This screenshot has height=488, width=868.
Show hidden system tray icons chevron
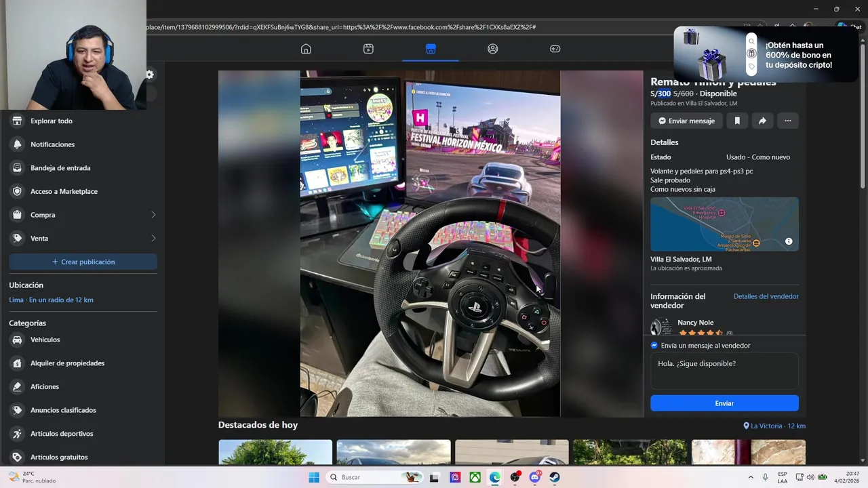click(751, 477)
